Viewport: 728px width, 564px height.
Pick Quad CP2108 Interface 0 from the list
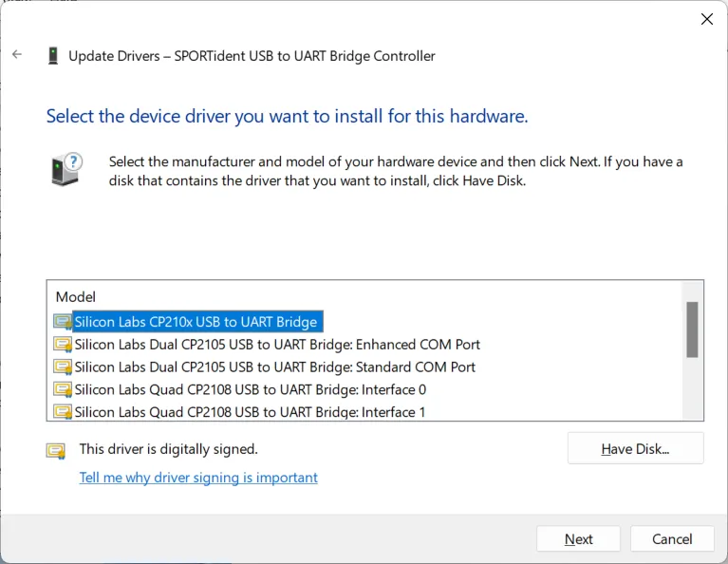tap(251, 390)
